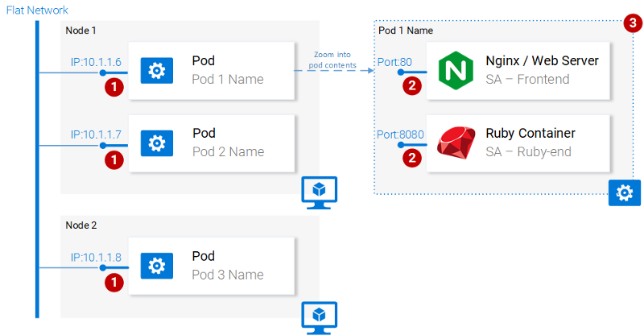Select the Nginx / Web Server title
Viewport: 644px width, 335px height.
(542, 61)
